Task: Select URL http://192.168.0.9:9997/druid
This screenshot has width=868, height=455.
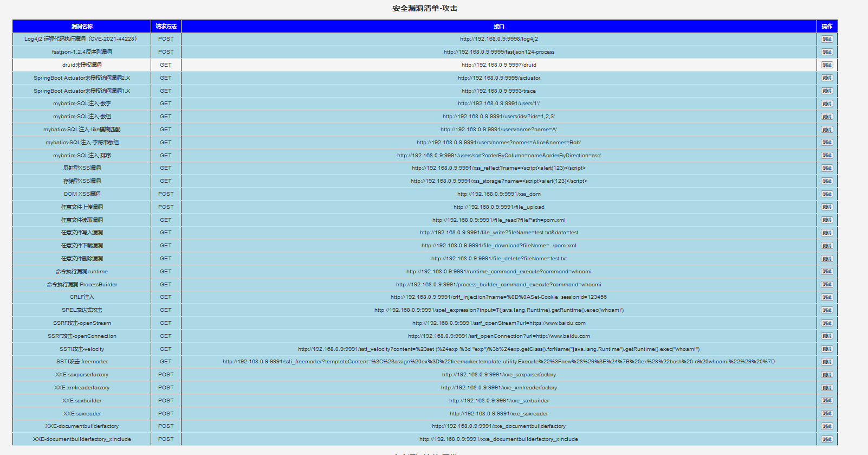Action: (499, 65)
